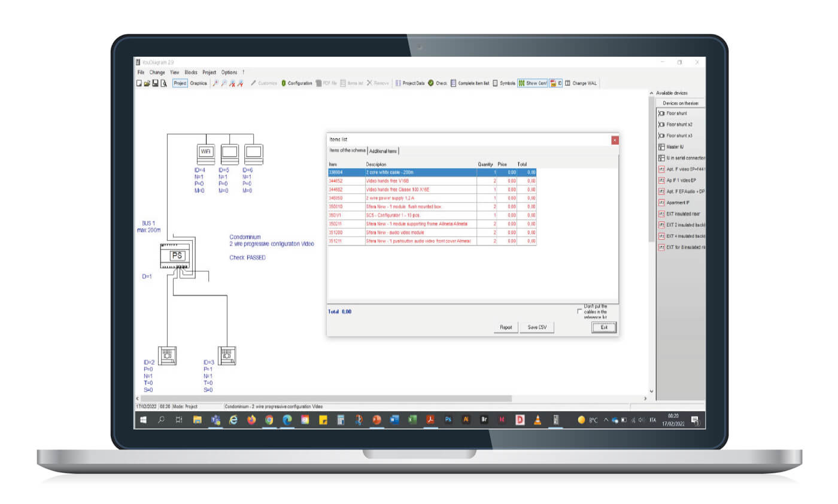
Task: Toggle the Project mode button
Action: pyautogui.click(x=180, y=83)
